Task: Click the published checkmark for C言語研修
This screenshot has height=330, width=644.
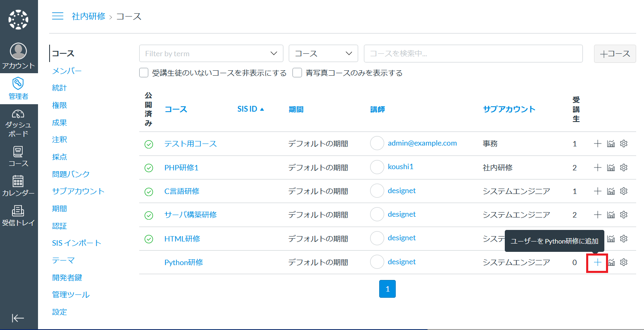Action: (x=149, y=191)
